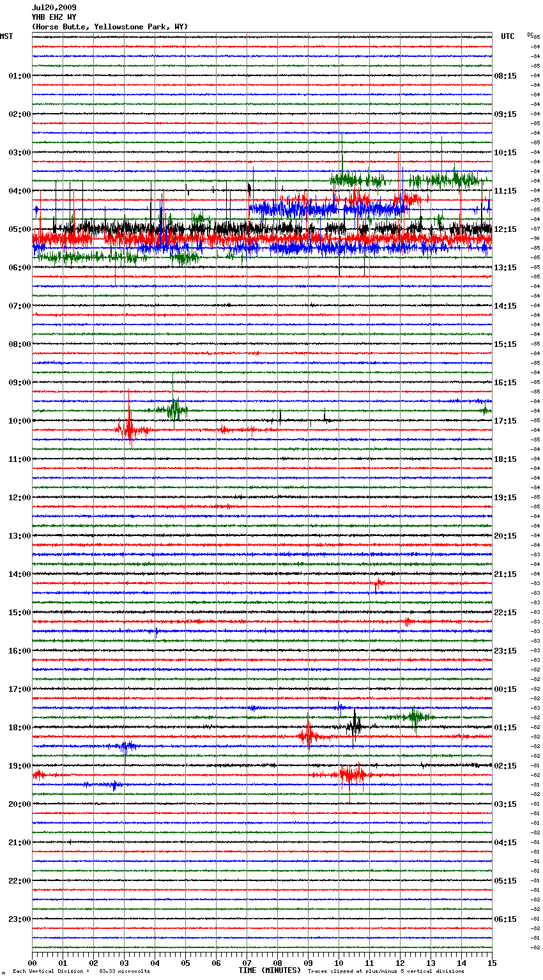Click the MST time label "01:00"

pos(20,76)
